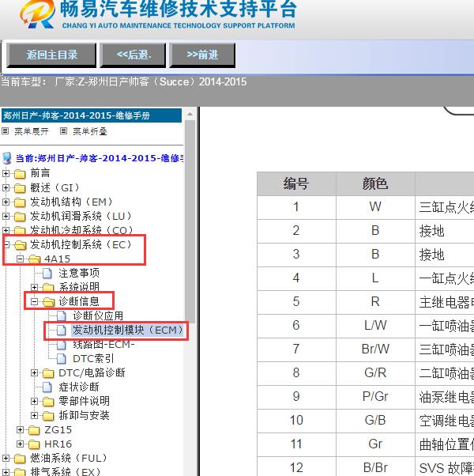
Task: Click the ZG15 folder icon
Action: [x=34, y=430]
